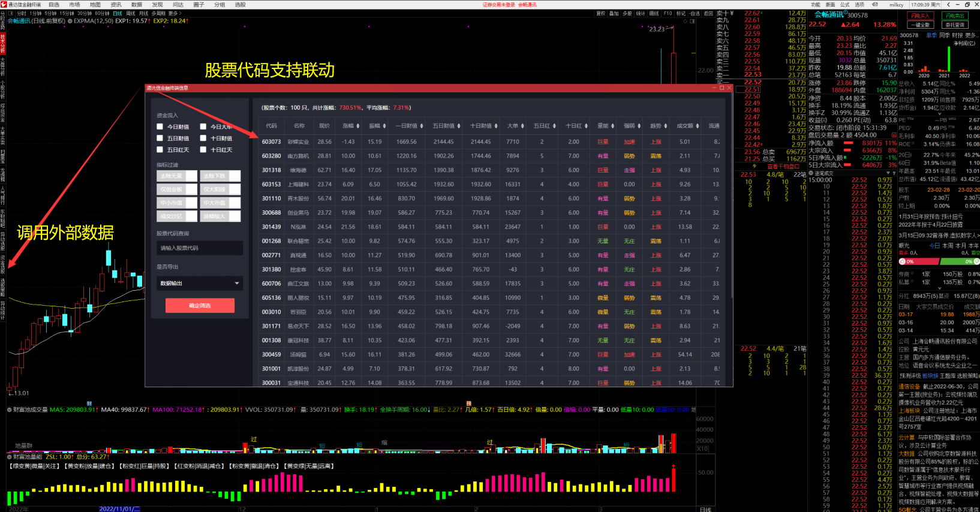Sort by 成交额 column arrows
This screenshot has width=980, height=512.
click(x=698, y=126)
